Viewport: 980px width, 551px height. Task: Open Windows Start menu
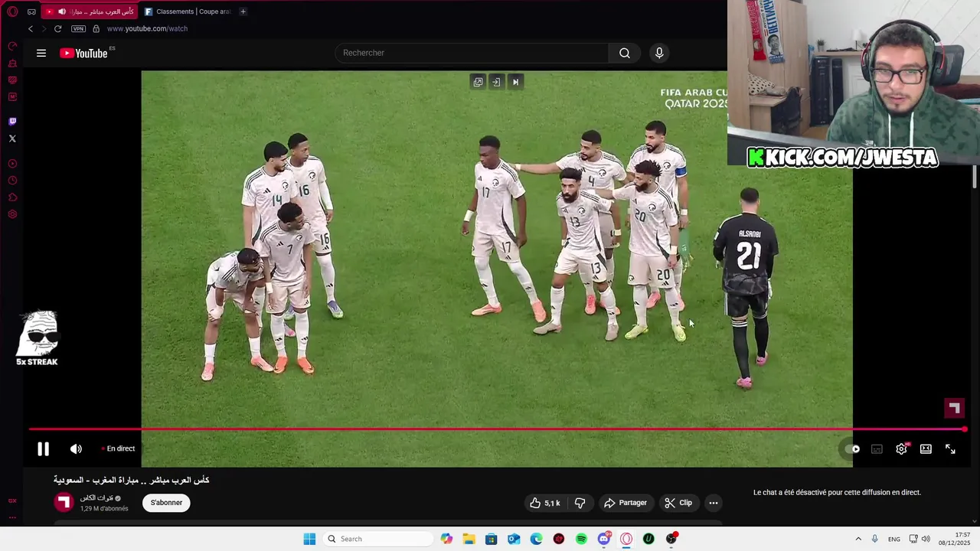(309, 539)
